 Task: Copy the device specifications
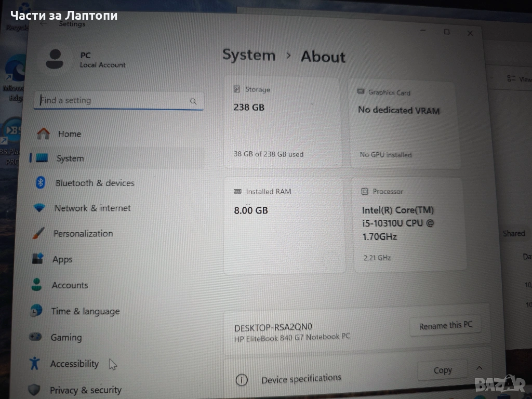(442, 370)
